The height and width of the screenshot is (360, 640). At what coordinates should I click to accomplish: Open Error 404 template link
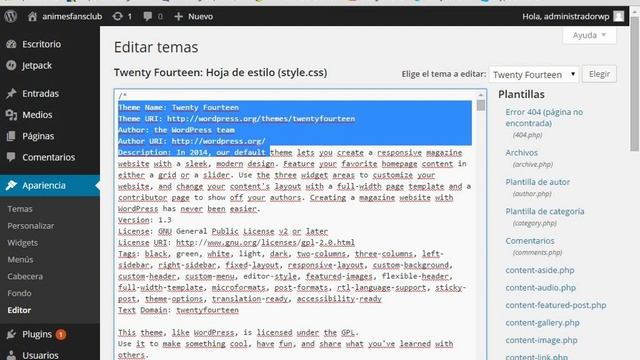coord(544,118)
